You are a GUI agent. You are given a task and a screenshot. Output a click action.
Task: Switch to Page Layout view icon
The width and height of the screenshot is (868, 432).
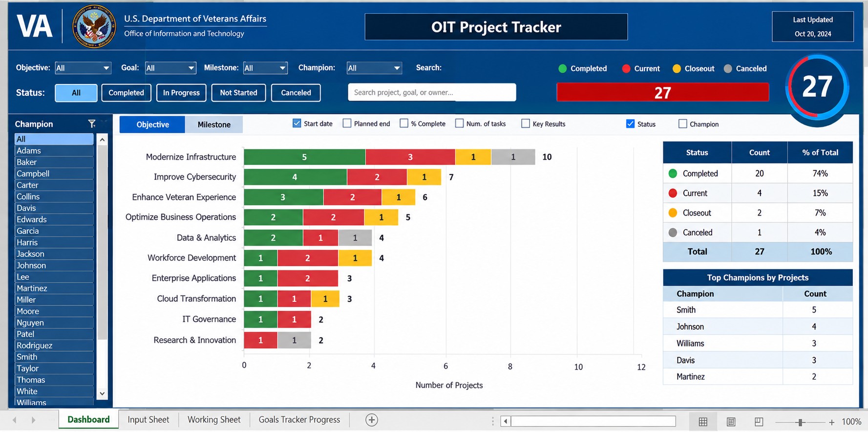731,422
